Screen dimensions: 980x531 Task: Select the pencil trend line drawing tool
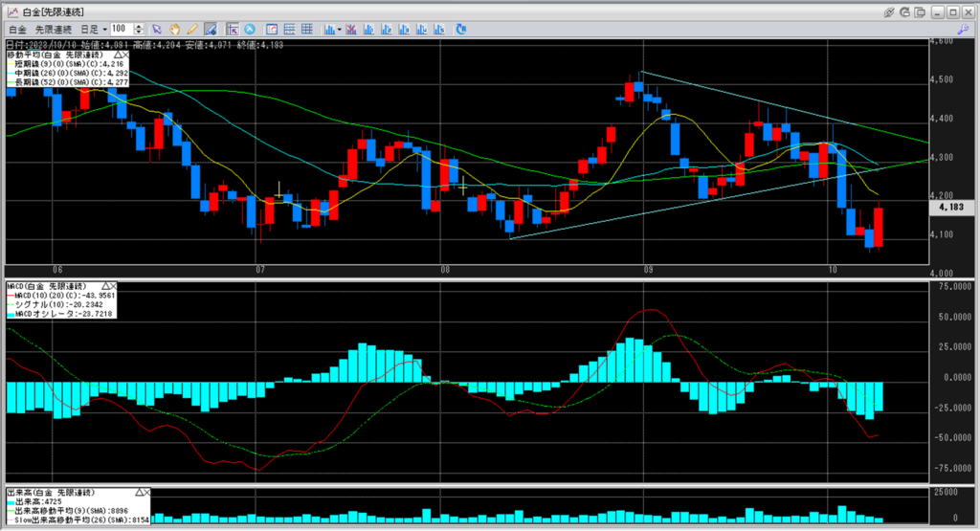tap(191, 30)
